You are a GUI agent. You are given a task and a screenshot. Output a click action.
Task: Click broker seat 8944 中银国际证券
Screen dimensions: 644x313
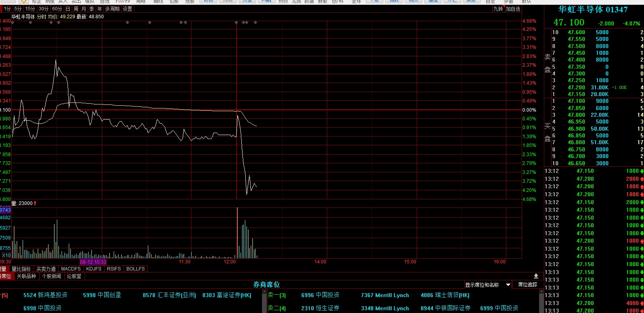click(x=446, y=308)
